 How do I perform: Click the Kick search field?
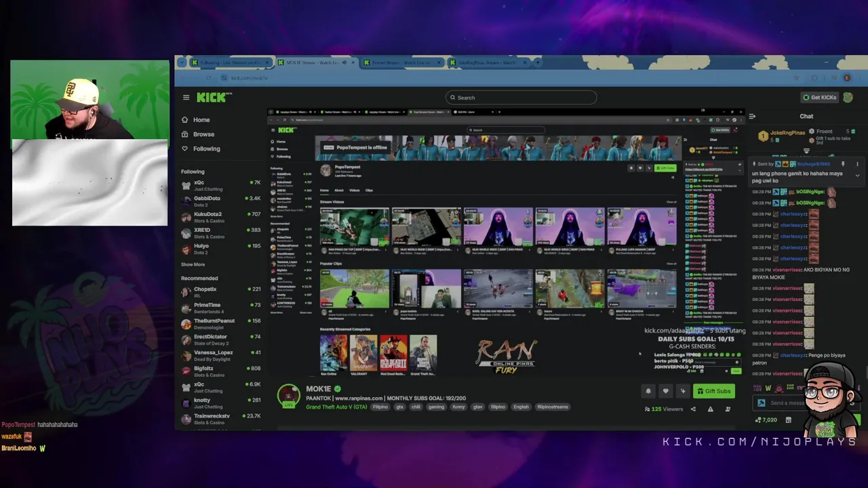pos(521,98)
